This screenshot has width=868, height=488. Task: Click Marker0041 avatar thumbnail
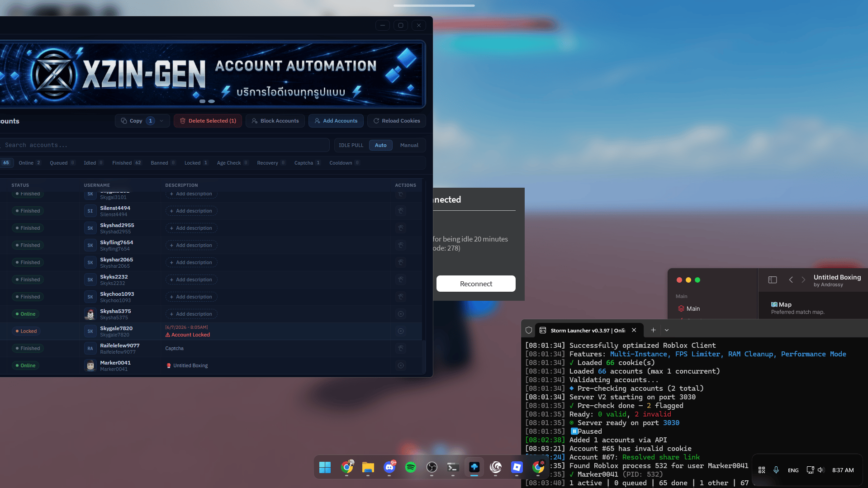[x=90, y=365]
